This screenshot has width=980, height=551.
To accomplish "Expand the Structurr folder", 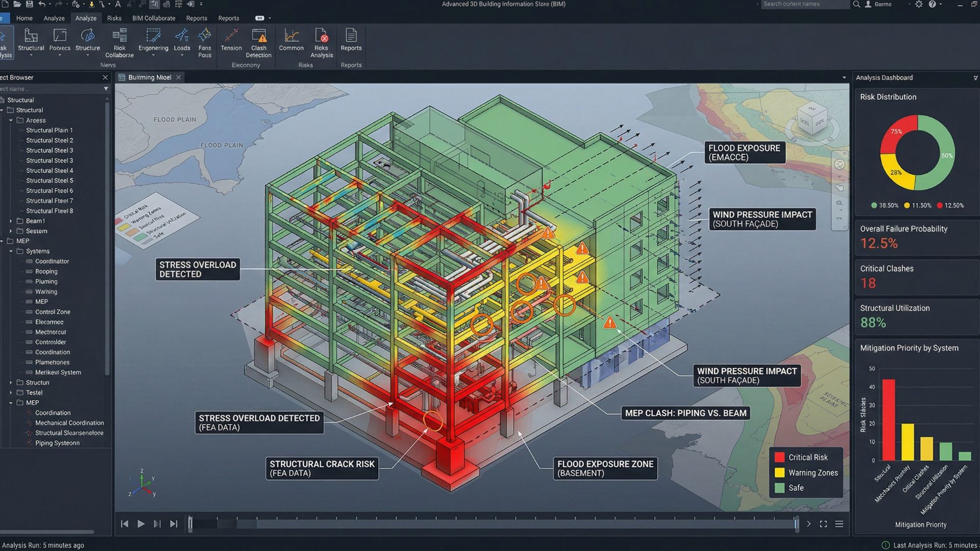I will [11, 382].
